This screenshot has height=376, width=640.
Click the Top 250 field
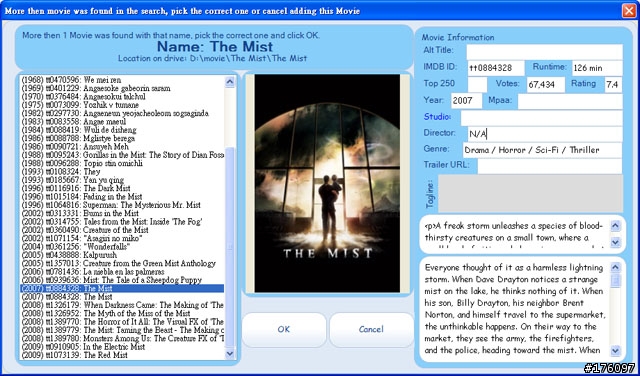[477, 85]
